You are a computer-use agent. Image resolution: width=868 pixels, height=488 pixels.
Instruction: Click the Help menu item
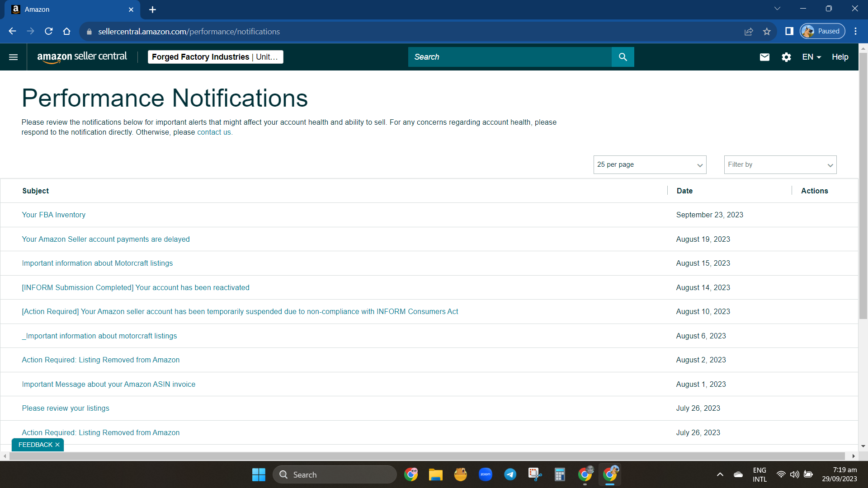coord(840,57)
